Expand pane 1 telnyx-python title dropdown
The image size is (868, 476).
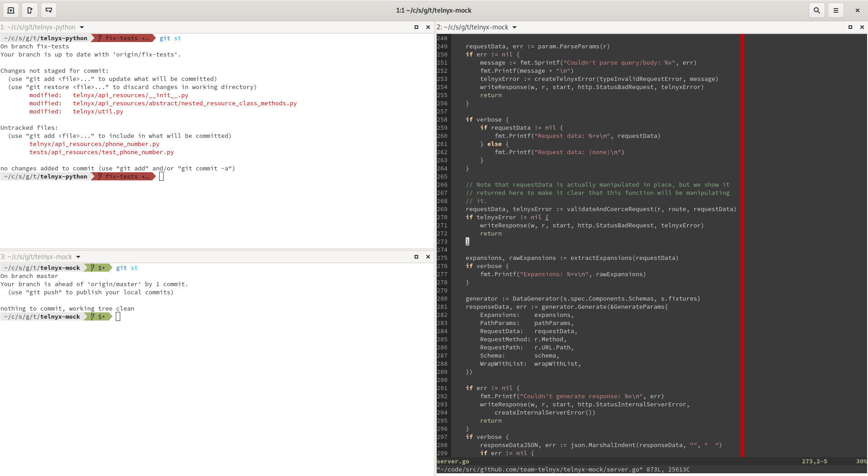pos(82,28)
